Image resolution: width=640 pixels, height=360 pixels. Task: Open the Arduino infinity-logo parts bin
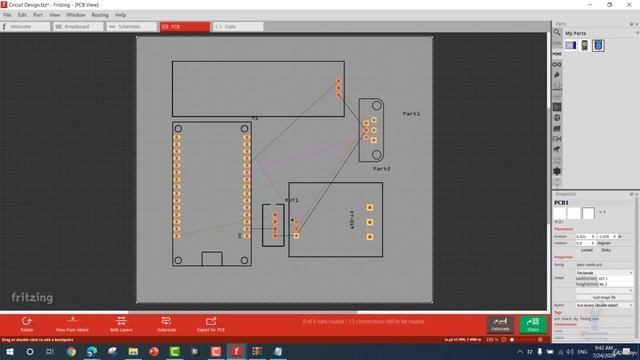pos(557,64)
